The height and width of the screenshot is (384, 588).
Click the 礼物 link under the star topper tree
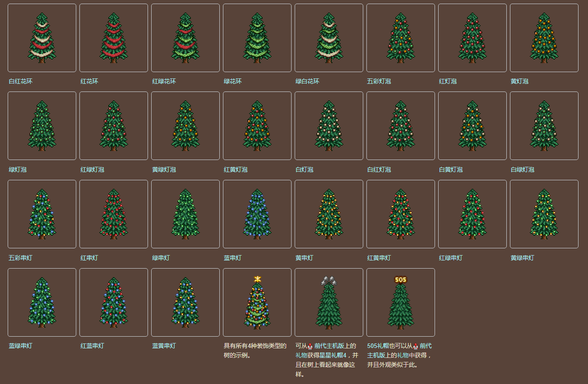(x=301, y=355)
